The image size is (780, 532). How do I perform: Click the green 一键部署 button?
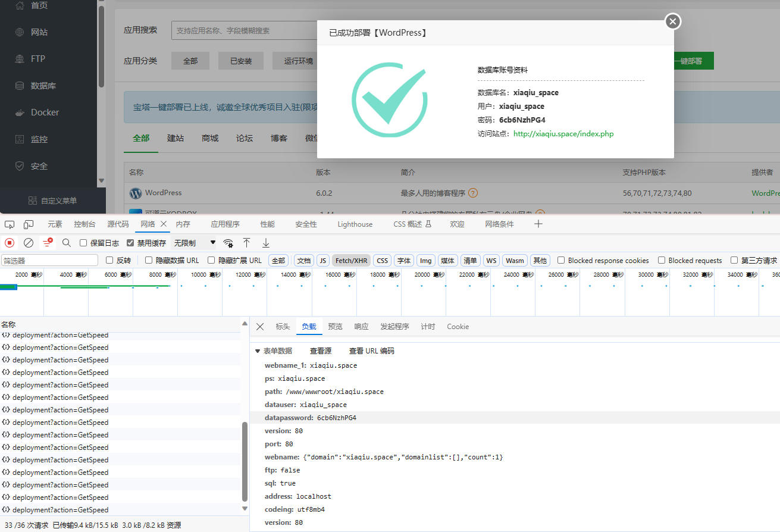pos(694,61)
